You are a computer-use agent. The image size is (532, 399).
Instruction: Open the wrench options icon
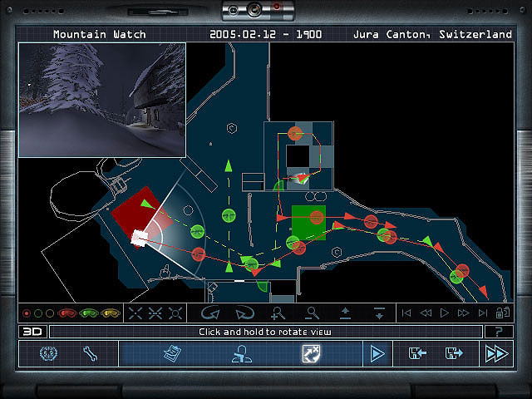[90, 353]
